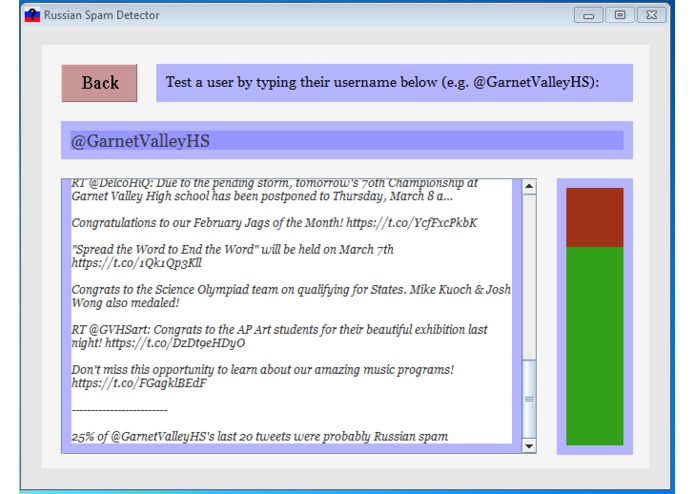Viewport: 695px width, 494px height.
Task: Click the 'RT @DelcoHiQ' tweet about the pending storm
Action: coord(275,190)
